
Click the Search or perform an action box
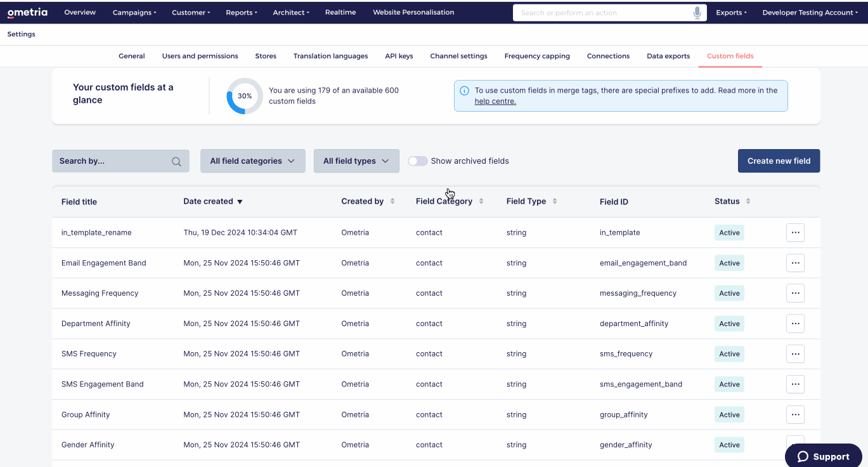pos(609,13)
